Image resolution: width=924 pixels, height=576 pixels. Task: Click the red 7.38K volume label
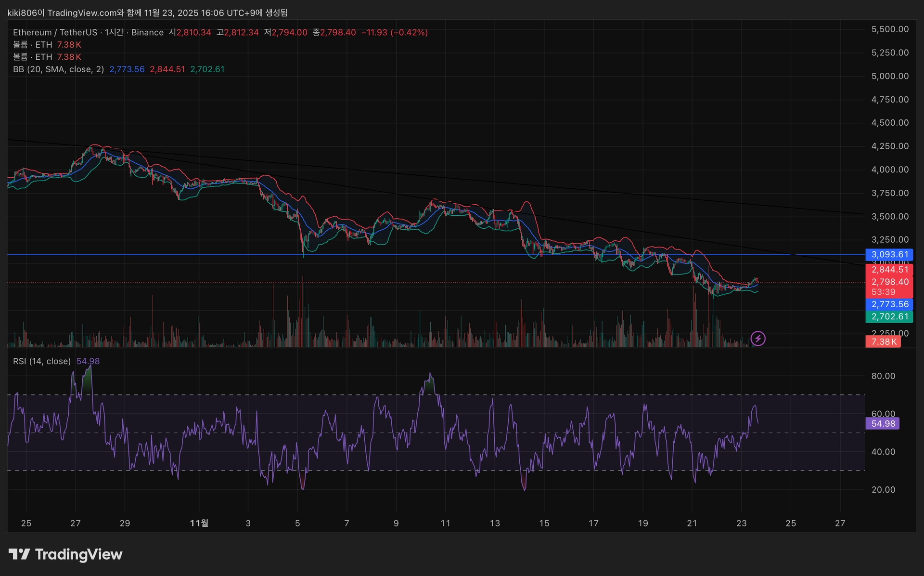point(883,341)
